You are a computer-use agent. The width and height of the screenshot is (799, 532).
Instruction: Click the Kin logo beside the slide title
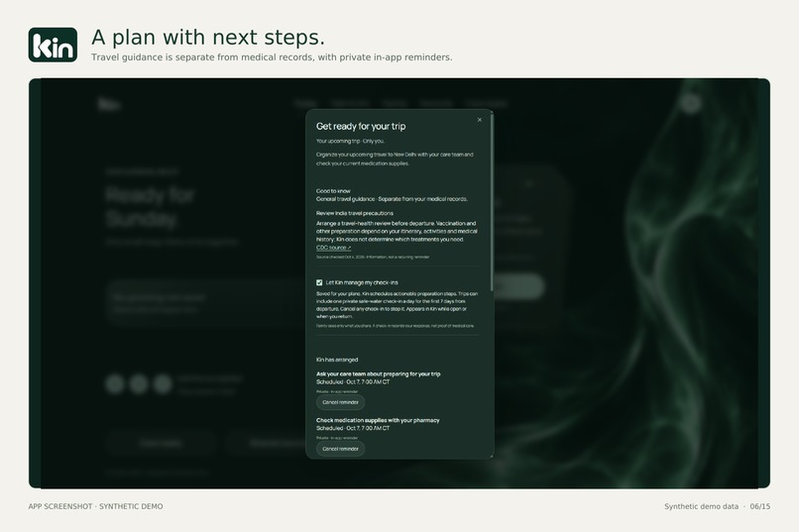[x=53, y=45]
